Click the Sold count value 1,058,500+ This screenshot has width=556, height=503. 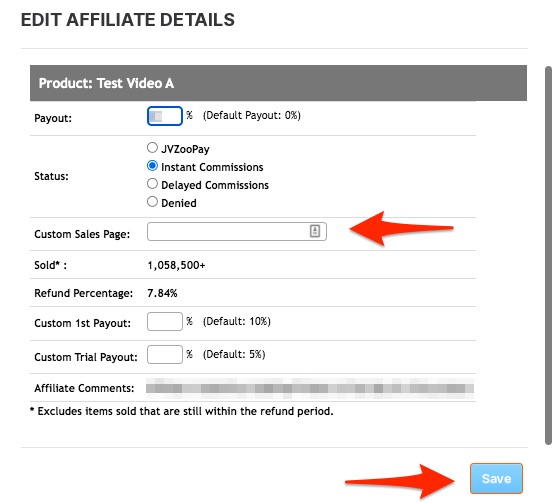click(176, 265)
